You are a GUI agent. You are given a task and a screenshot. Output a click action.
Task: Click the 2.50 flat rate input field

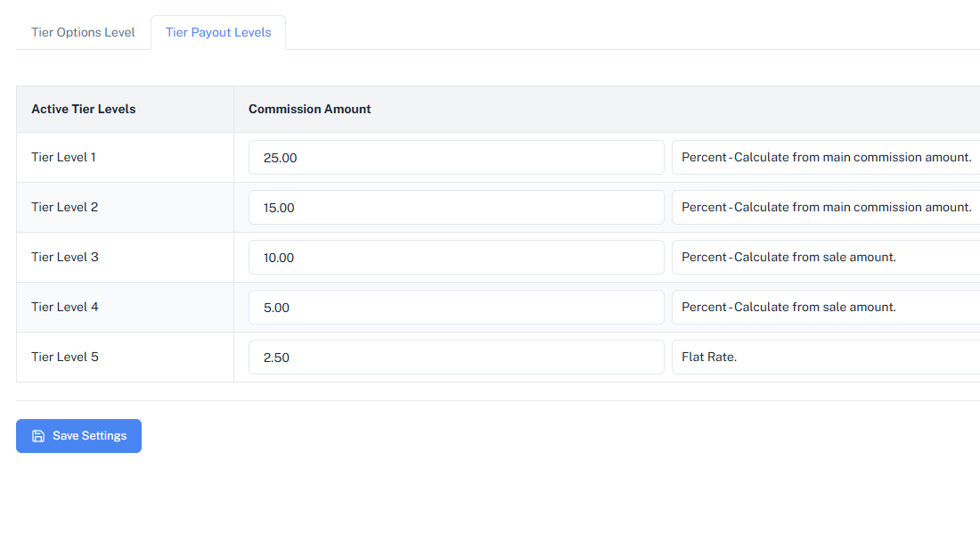point(456,357)
